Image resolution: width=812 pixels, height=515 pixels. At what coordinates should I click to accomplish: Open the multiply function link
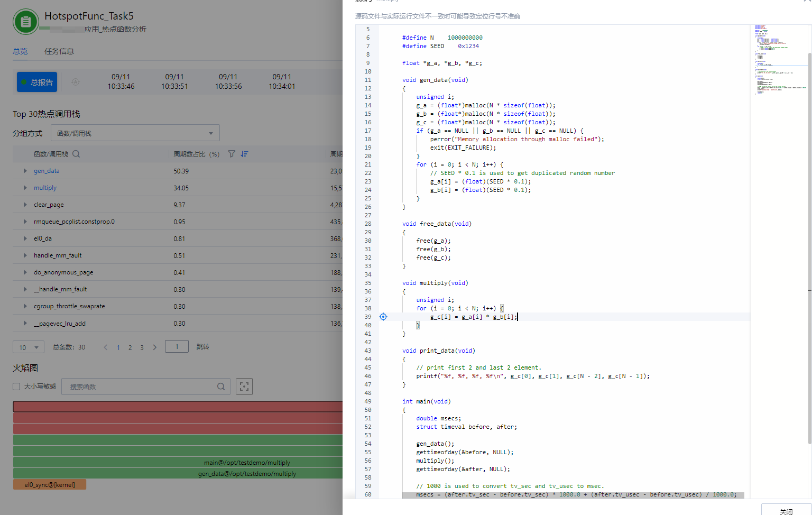[45, 188]
